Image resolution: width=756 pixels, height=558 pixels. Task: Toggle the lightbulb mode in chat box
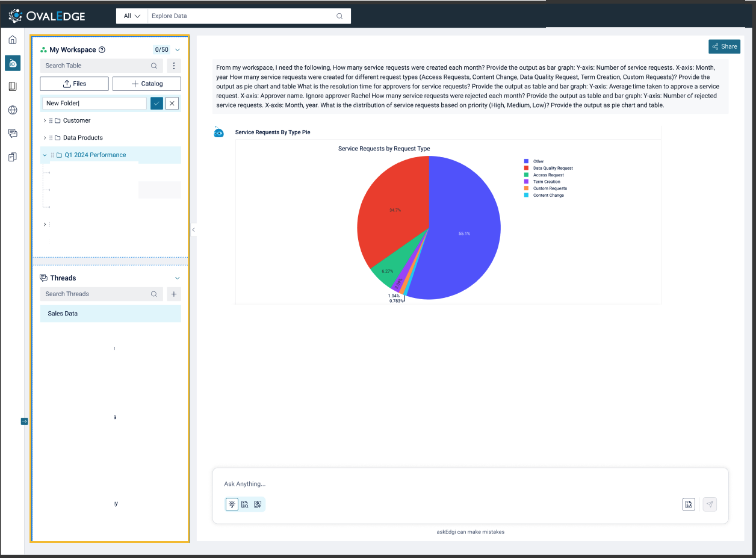point(232,504)
